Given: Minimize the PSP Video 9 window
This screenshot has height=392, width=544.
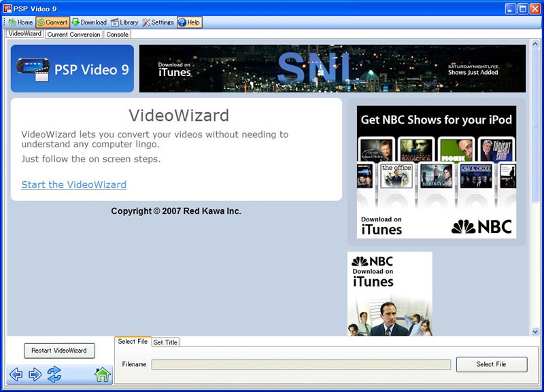Looking at the screenshot, I should (x=510, y=9).
